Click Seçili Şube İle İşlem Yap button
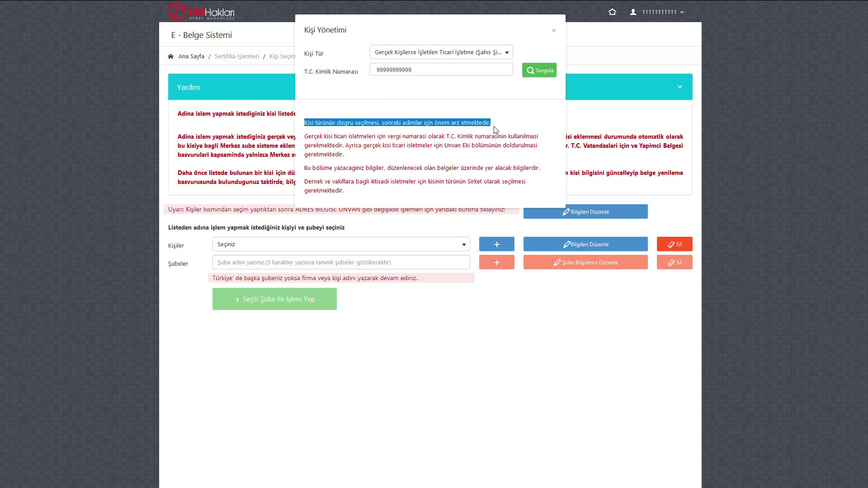Screen dimensions: 868x488 [x=274, y=299]
